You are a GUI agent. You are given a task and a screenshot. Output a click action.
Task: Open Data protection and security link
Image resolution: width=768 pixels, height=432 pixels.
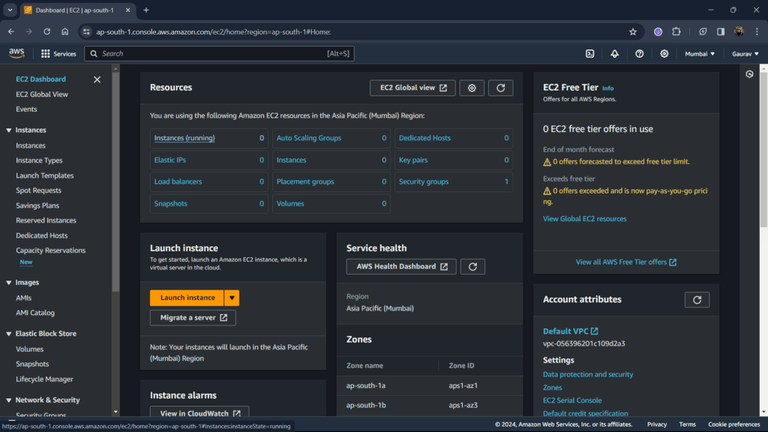point(588,374)
